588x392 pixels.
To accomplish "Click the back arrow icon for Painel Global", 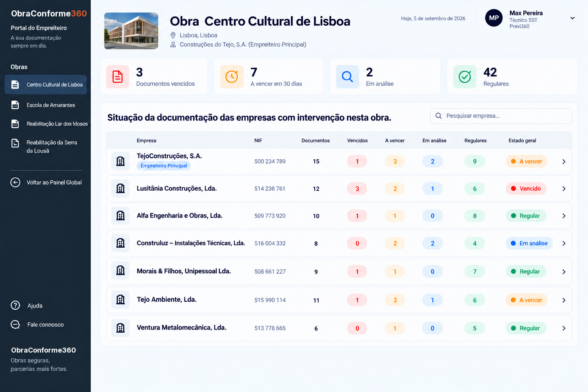I will pyautogui.click(x=15, y=182).
